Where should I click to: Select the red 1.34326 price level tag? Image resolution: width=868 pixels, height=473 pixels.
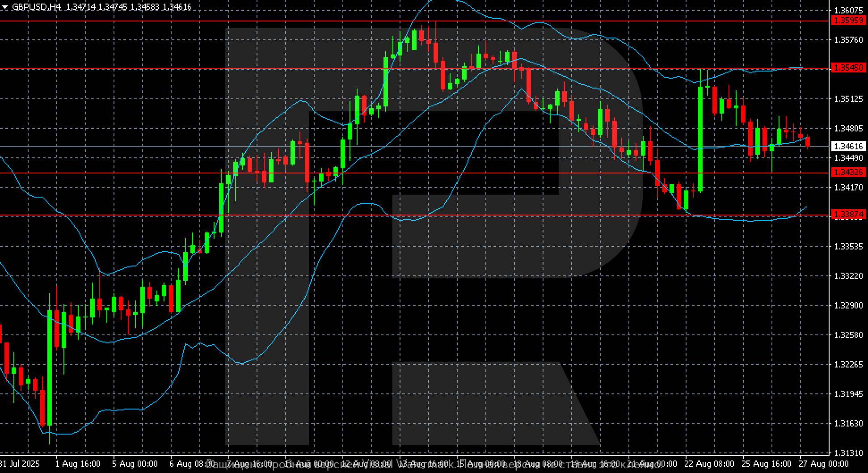(848, 173)
